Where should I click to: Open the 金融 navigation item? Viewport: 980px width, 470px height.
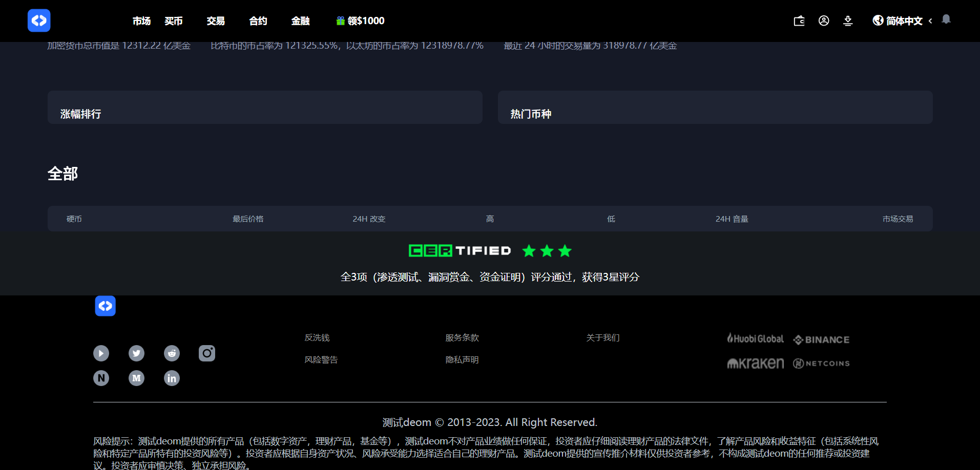tap(300, 21)
